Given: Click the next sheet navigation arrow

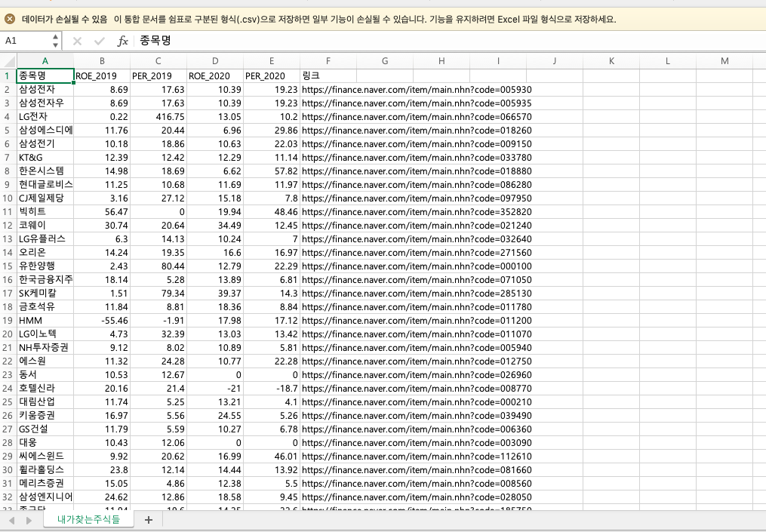Looking at the screenshot, I should (x=29, y=520).
